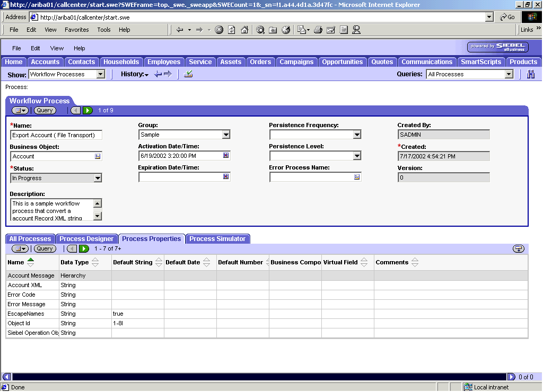Open the Persistence Level dropdown
The width and height of the screenshot is (543, 392).
point(357,156)
